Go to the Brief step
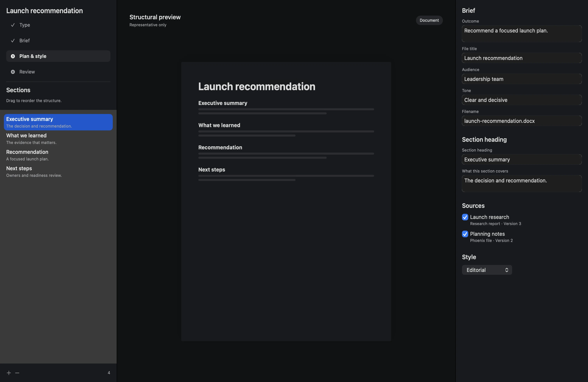This screenshot has width=588, height=382. [58, 40]
